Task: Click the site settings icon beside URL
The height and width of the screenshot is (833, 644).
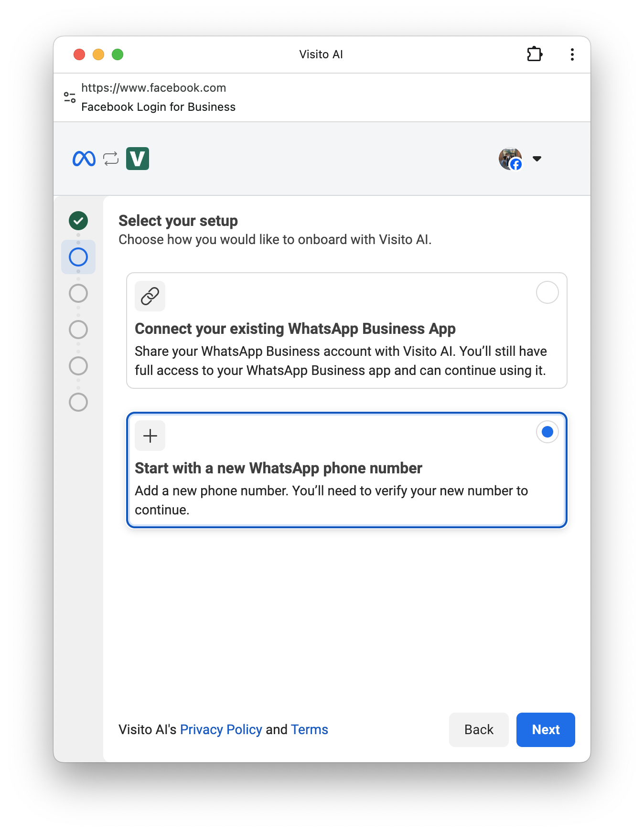Action: click(x=70, y=97)
